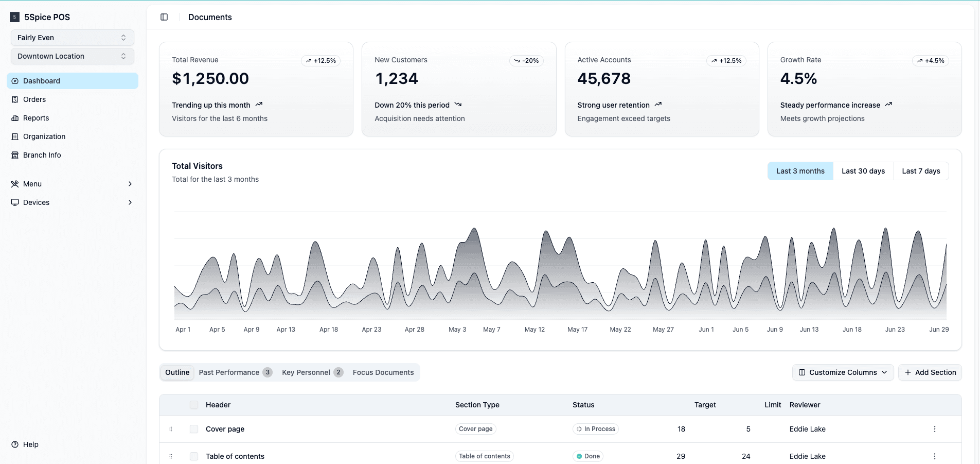Image resolution: width=980 pixels, height=464 pixels.
Task: Tick the Cover page row checkbox
Action: coord(194,429)
